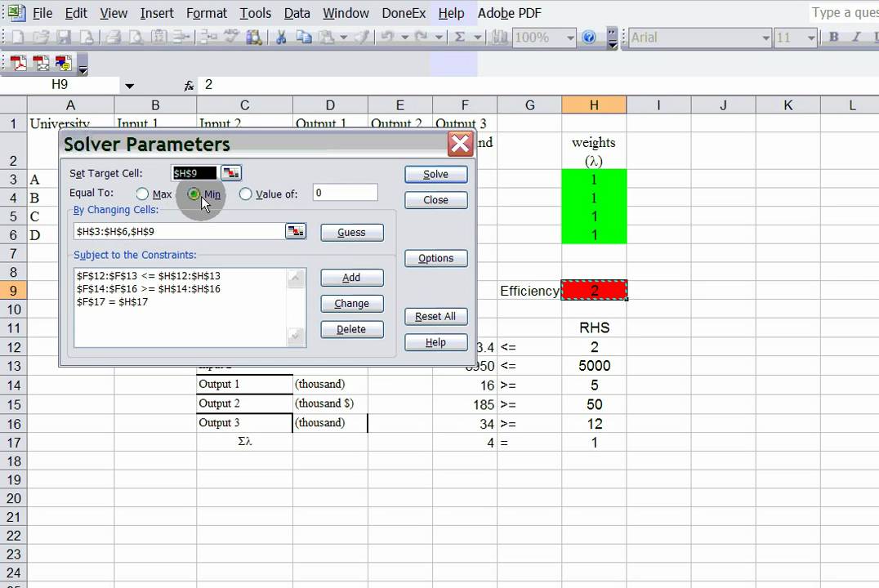This screenshot has height=588, width=879.
Task: Click the Delete constraint button
Action: 352,330
